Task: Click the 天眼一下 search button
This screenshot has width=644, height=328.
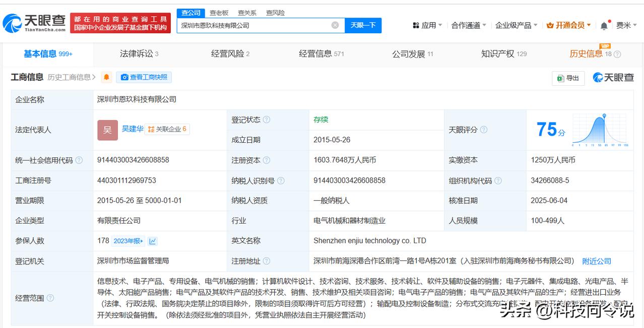Action: (363, 25)
